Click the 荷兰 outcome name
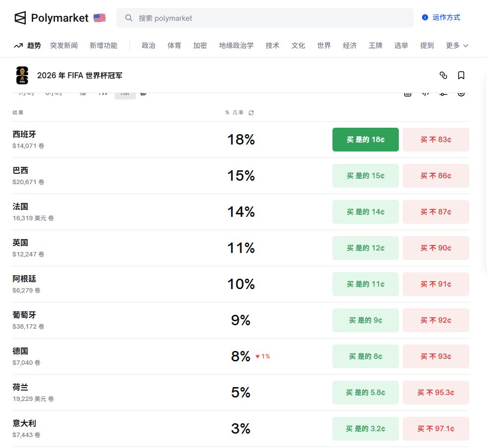487x448 pixels. pos(20,387)
